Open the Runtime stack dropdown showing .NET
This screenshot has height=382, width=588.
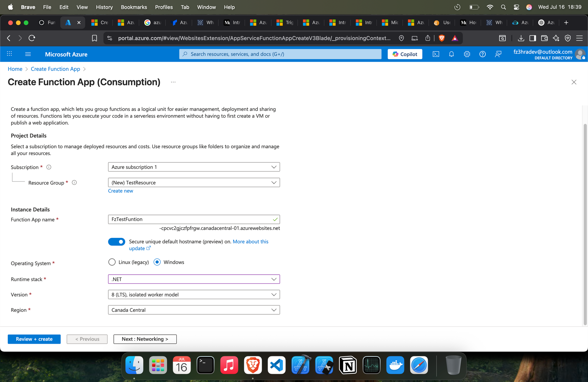tap(194, 279)
